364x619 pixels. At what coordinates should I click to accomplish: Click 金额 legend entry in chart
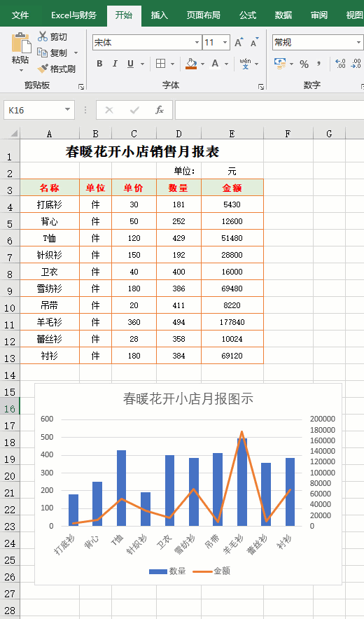(211, 571)
